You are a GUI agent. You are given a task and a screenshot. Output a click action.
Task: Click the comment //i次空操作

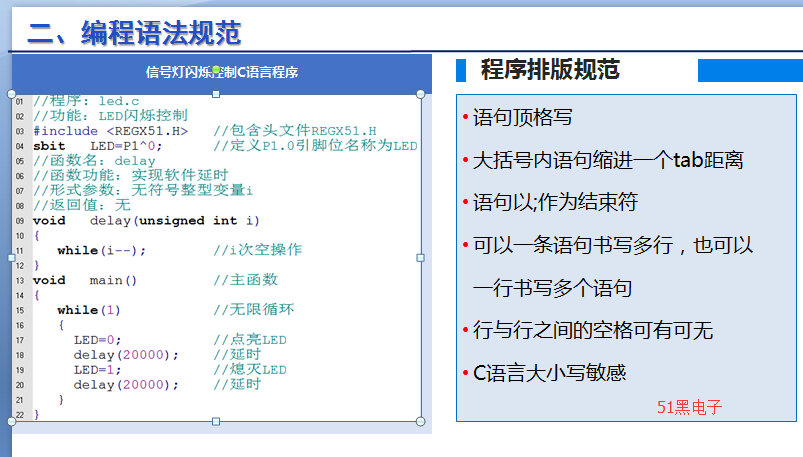pos(258,250)
